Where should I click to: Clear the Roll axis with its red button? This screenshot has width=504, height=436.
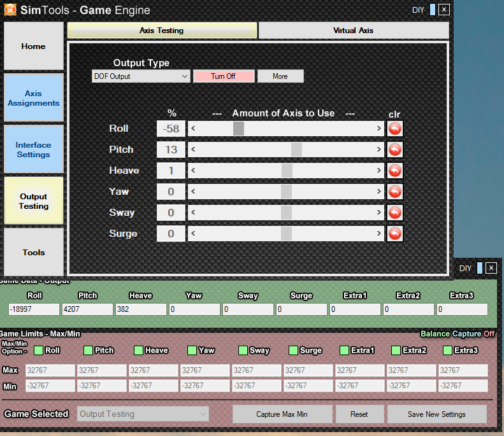pyautogui.click(x=394, y=129)
